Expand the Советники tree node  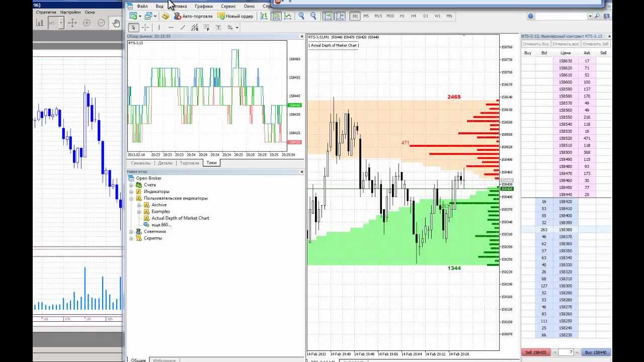(131, 231)
